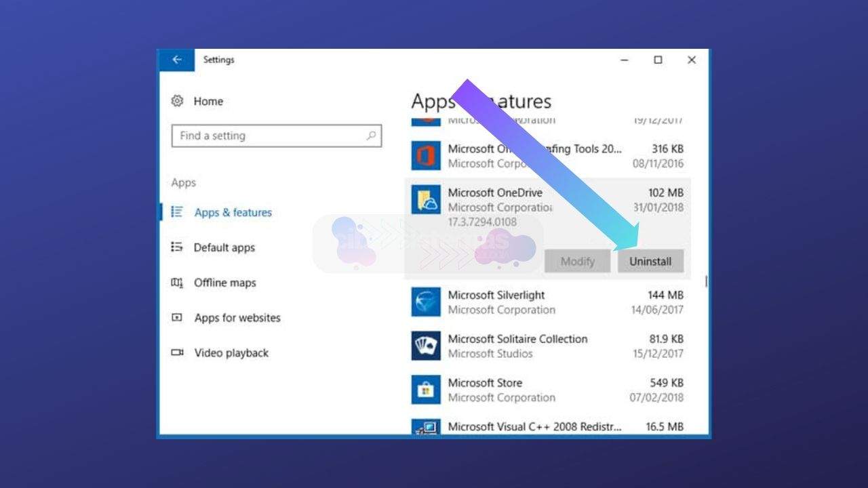Click the search magnifier icon
The width and height of the screenshot is (868, 488).
[371, 136]
